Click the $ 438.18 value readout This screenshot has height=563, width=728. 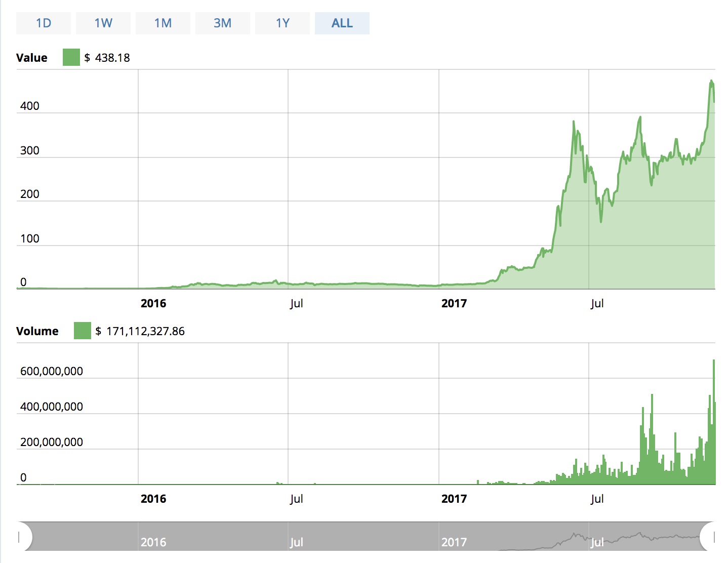click(x=107, y=58)
